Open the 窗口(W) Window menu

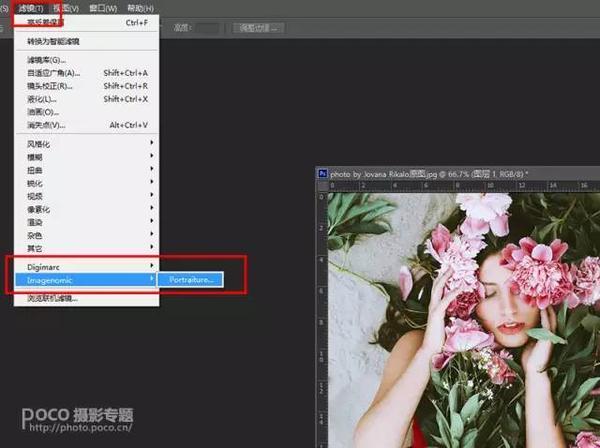tap(103, 8)
